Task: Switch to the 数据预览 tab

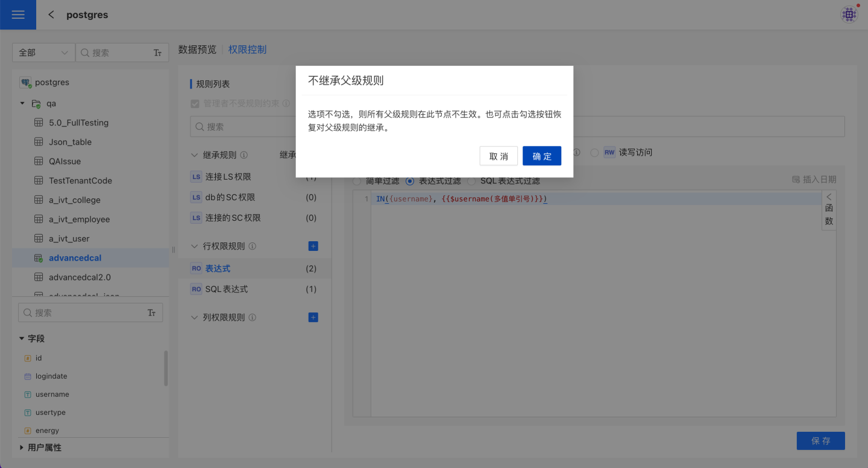Action: 197,49
